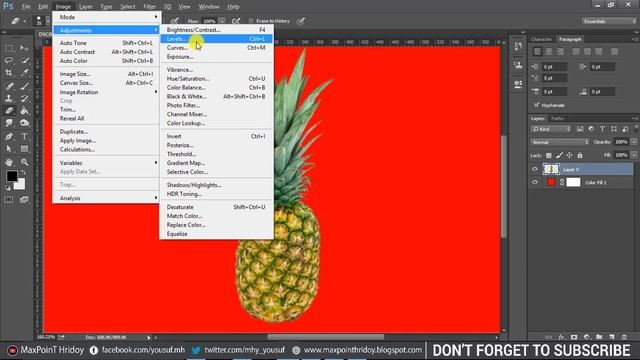Click the foreground black color swatch
The image size is (640, 360).
[x=11, y=176]
